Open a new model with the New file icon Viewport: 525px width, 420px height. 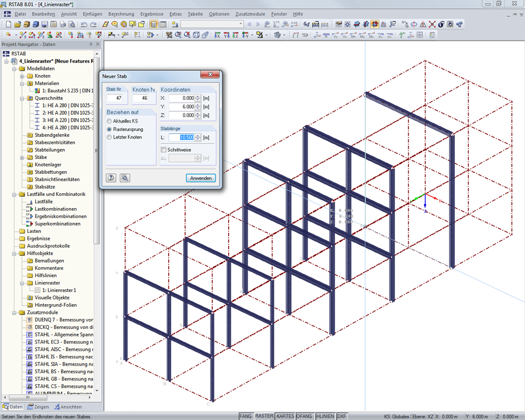tap(8, 25)
